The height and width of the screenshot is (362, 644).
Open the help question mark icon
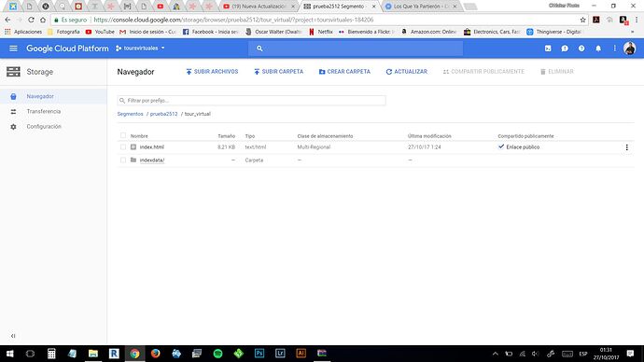tap(581, 49)
